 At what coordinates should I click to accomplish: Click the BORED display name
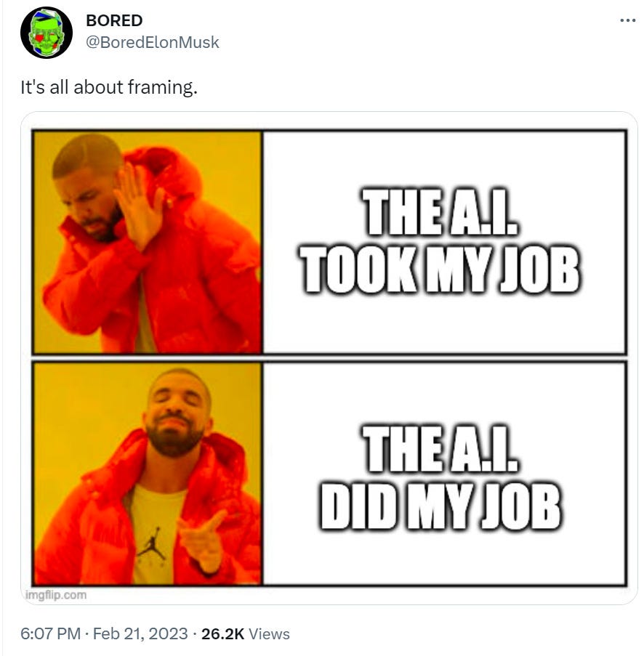pos(114,20)
